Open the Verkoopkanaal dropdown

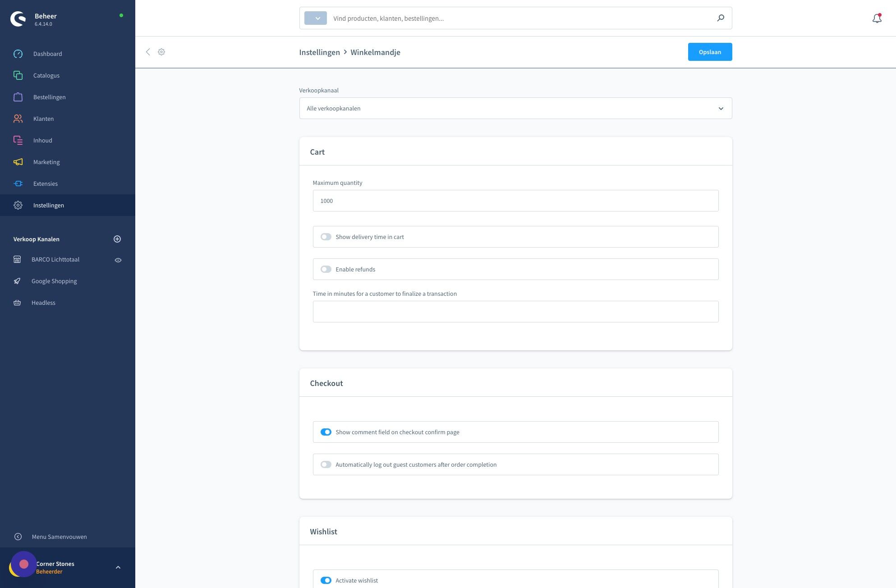(x=515, y=108)
